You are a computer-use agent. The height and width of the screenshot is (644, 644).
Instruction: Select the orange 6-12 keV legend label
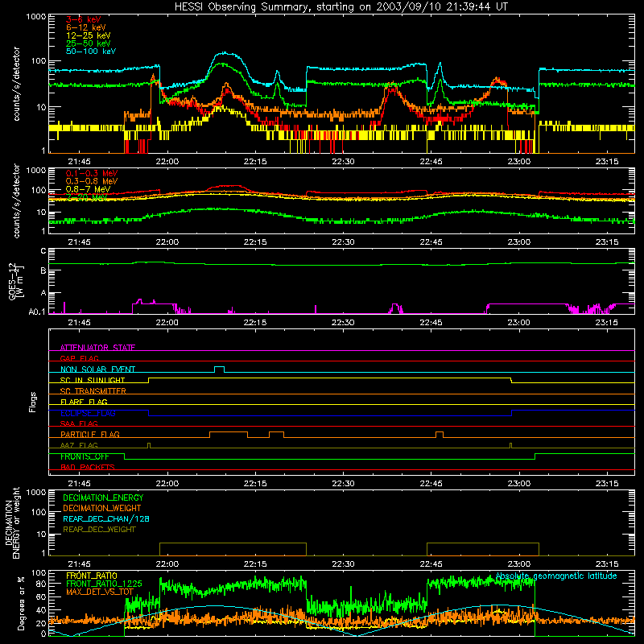86,27
